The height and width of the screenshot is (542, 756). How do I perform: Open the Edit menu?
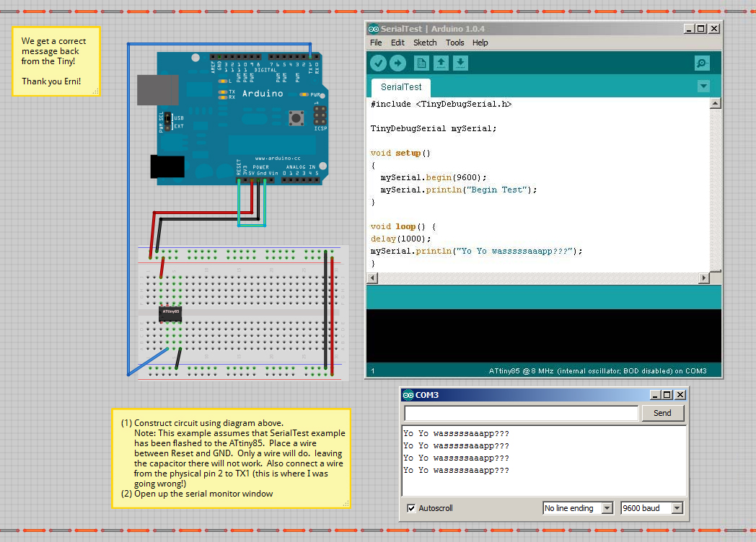397,43
